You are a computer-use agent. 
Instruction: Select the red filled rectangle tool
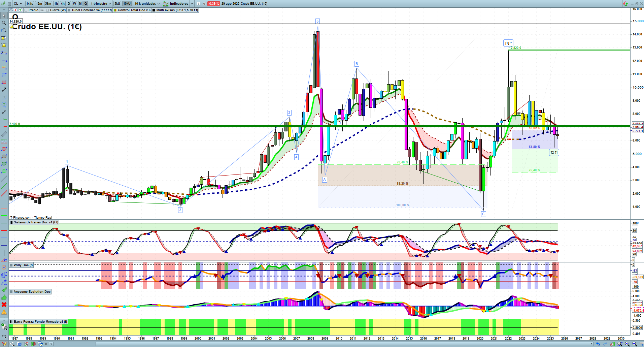click(4, 82)
